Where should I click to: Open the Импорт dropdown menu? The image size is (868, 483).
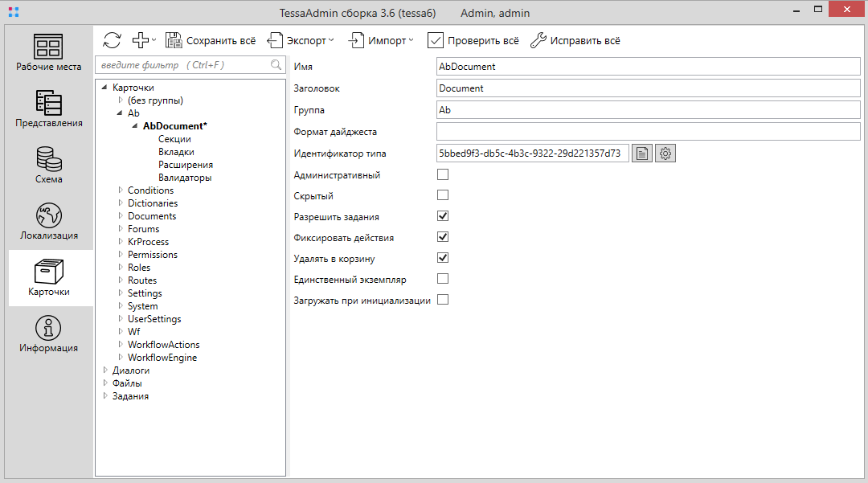point(382,40)
